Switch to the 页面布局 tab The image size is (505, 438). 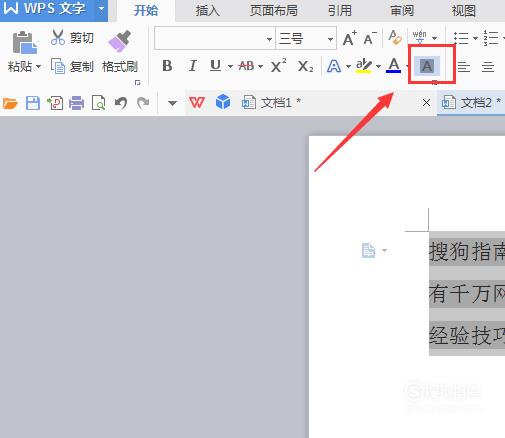tap(274, 11)
